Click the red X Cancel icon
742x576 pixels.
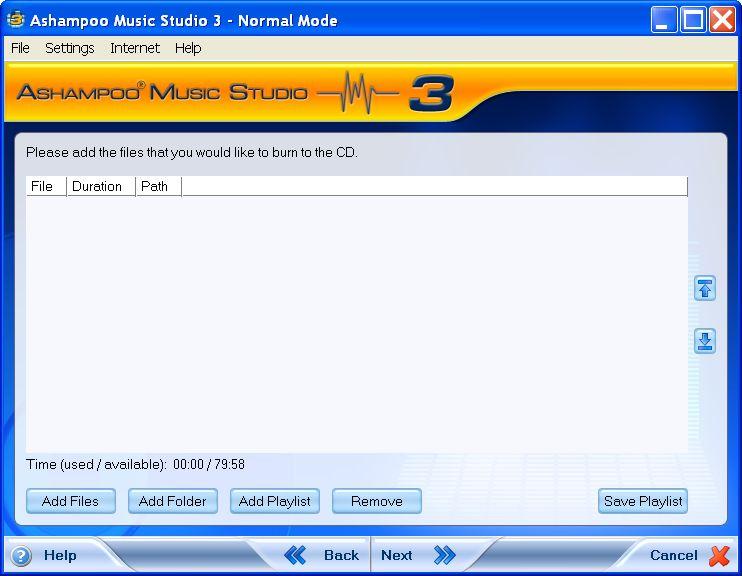coord(719,556)
